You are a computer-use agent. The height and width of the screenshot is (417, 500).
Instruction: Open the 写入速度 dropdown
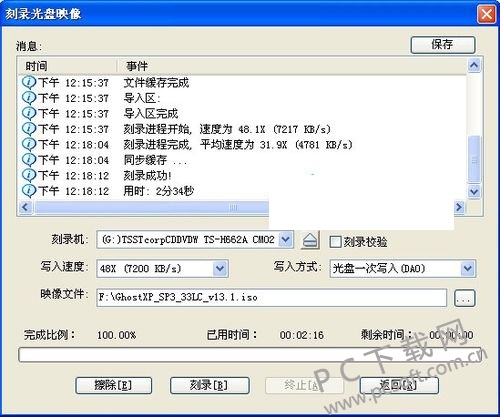[x=220, y=268]
